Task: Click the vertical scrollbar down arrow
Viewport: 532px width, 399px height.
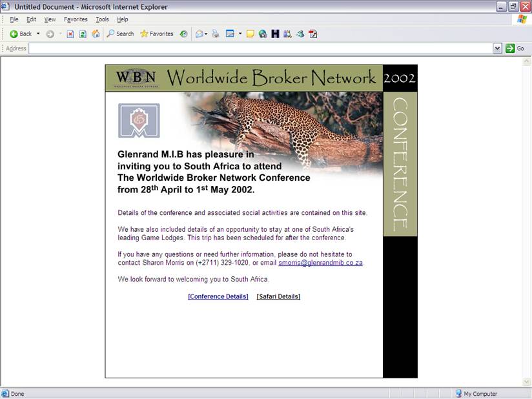Action: [527, 382]
